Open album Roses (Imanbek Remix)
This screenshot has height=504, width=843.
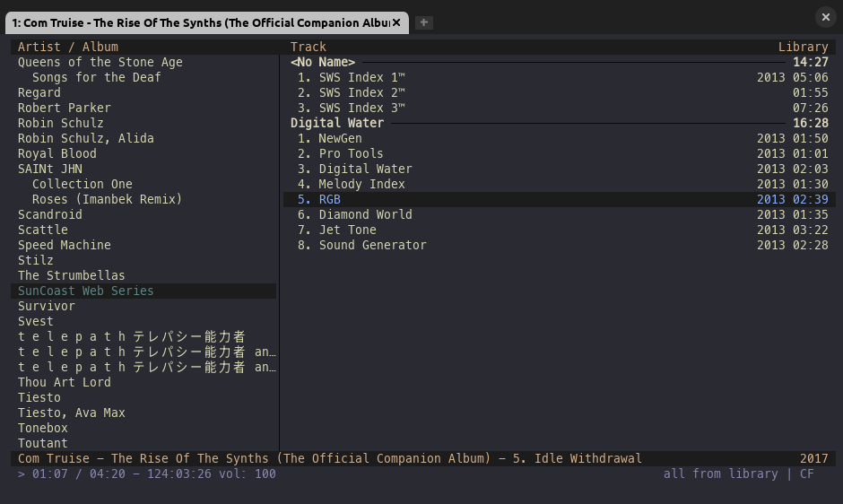tap(107, 199)
